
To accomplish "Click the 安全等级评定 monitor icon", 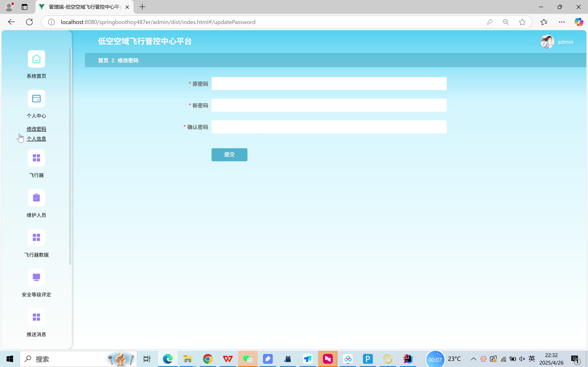I will pos(36,277).
